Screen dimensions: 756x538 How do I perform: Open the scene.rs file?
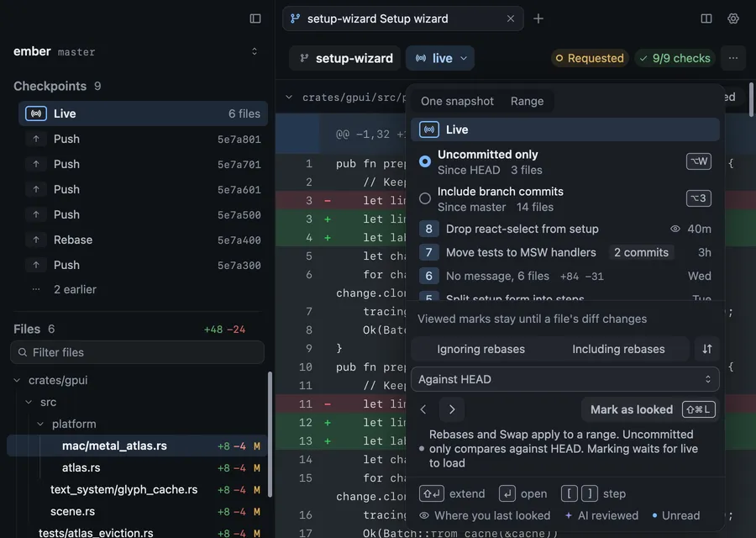(x=137, y=511)
